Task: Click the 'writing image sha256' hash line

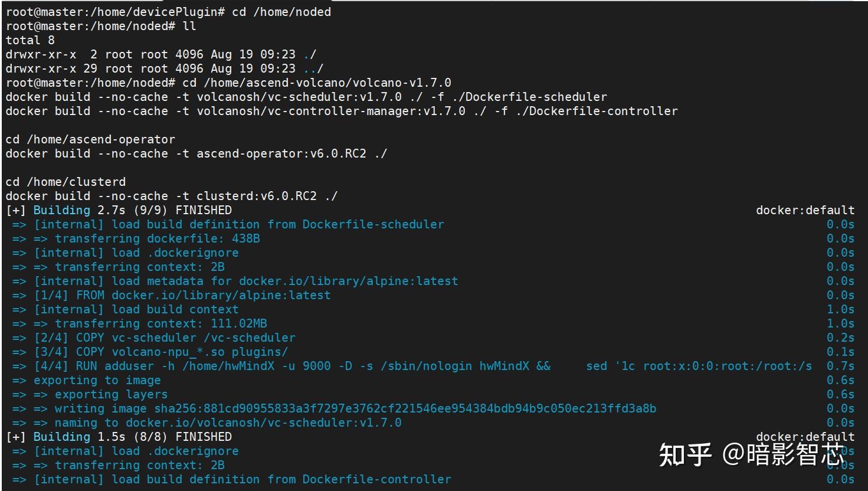Action: (x=355, y=408)
